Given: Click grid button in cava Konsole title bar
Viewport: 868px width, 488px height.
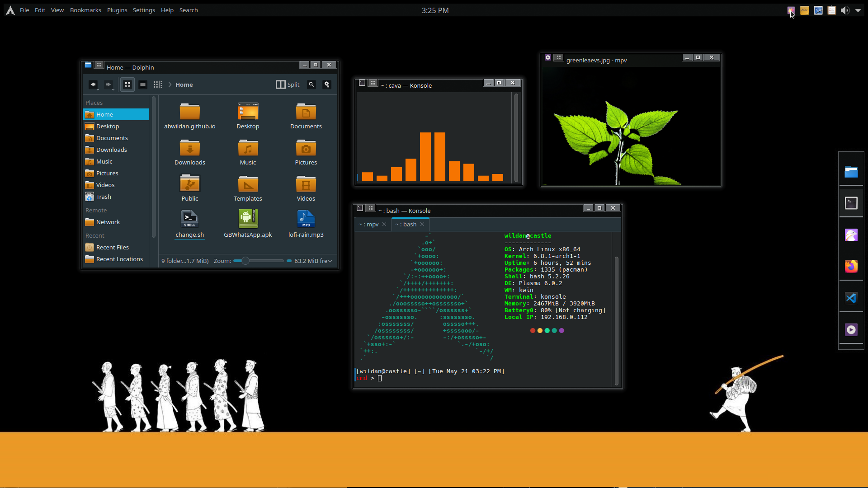Looking at the screenshot, I should click(373, 83).
